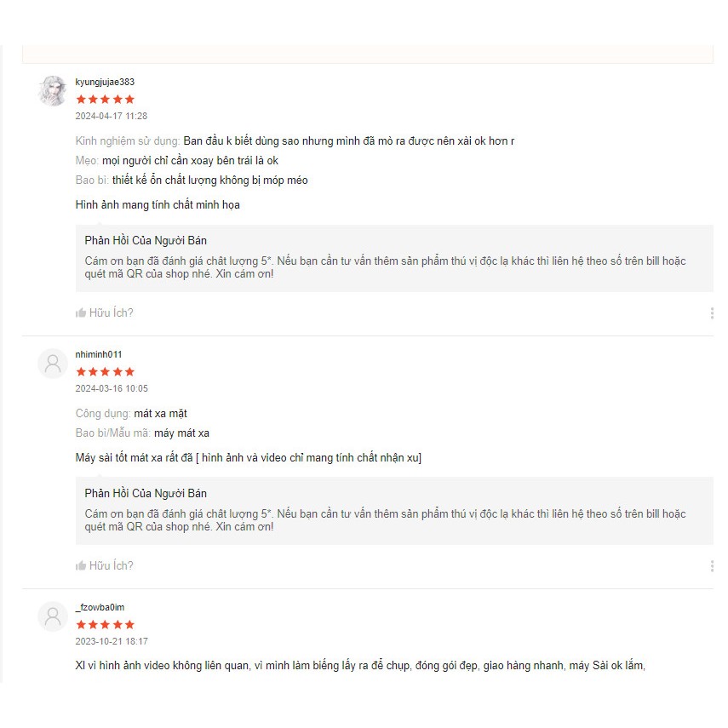
Task: Click the 2024-03-16 10:05 review timestamp
Action: pos(112,388)
